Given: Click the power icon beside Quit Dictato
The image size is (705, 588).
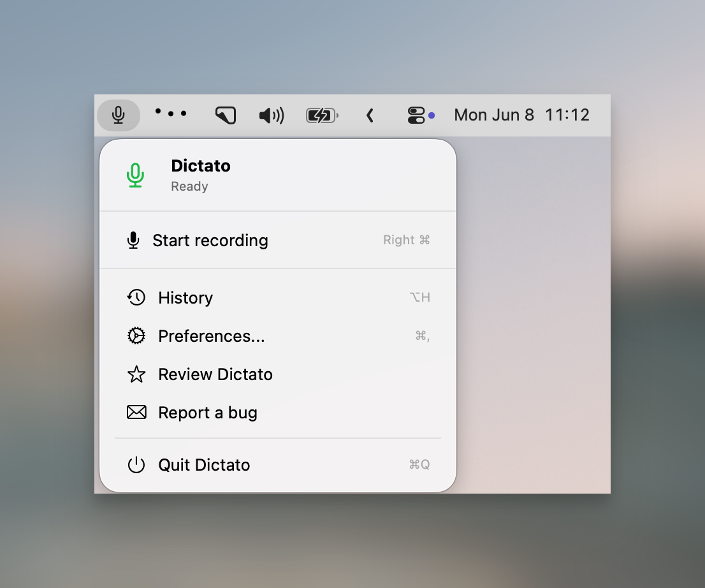Looking at the screenshot, I should pyautogui.click(x=136, y=465).
